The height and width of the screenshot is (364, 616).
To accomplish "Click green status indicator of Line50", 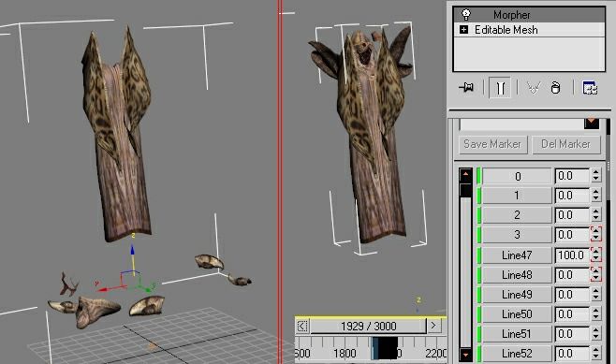I will click(478, 314).
